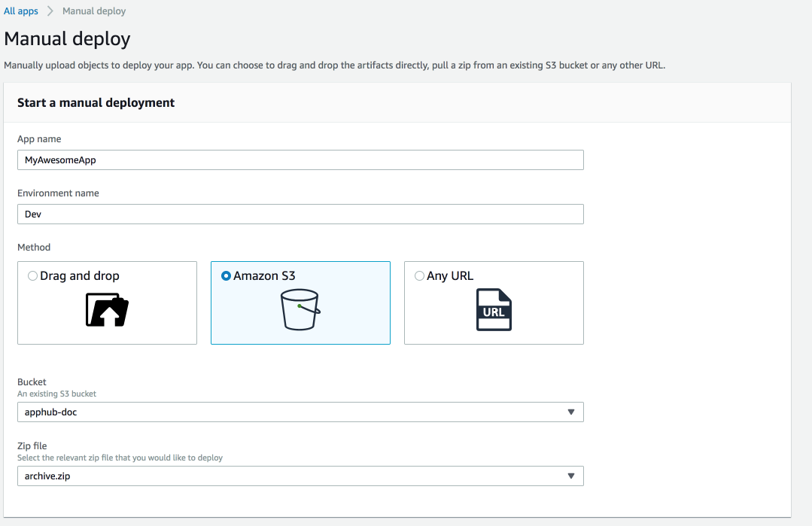Click the breadcrumb chevron separator

(50, 11)
